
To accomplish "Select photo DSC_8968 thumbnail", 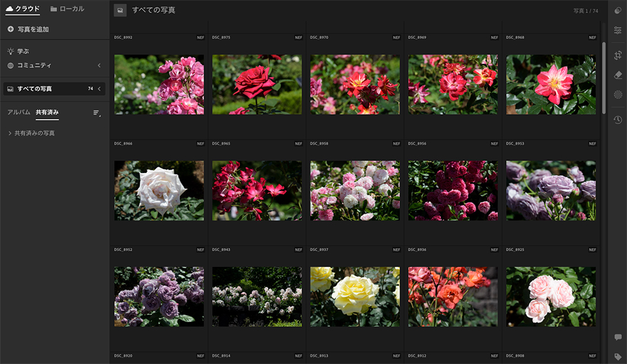I will (x=551, y=85).
